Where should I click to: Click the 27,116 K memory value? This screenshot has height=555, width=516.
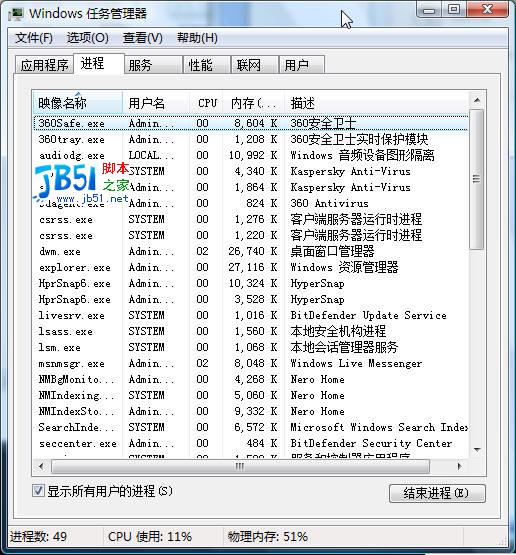click(253, 268)
